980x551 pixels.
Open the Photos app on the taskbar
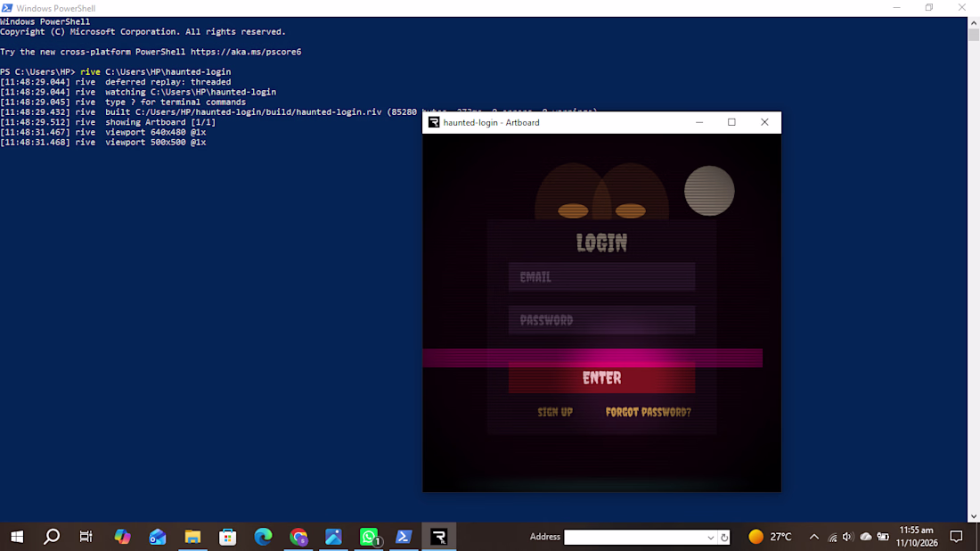(334, 537)
